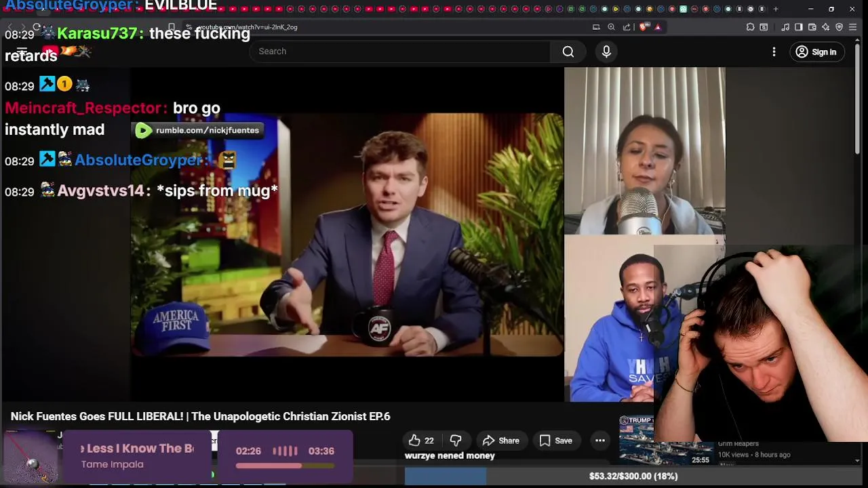
Task: Minimize the browser window
Action: pos(811,9)
